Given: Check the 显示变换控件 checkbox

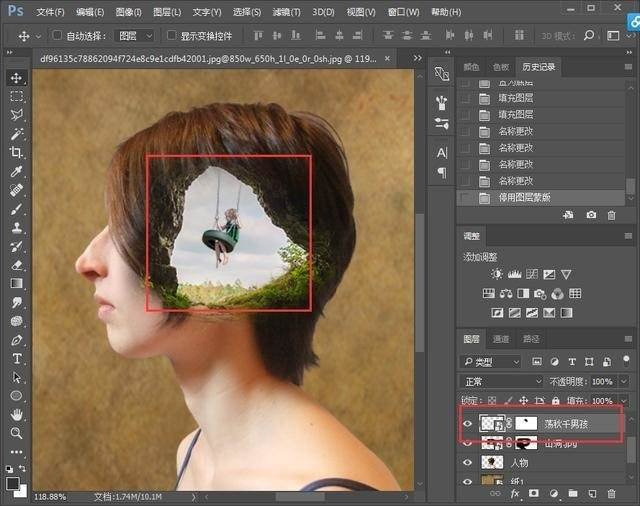Looking at the screenshot, I should 171,36.
